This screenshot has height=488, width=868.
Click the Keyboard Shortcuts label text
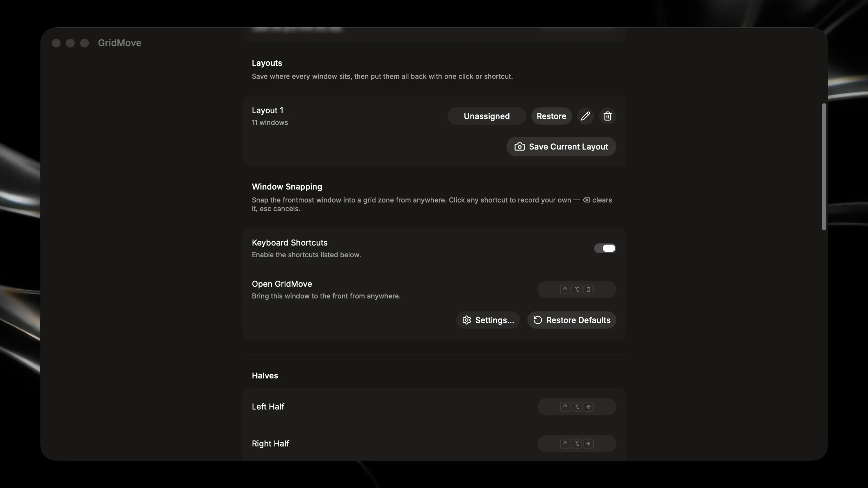[289, 243]
